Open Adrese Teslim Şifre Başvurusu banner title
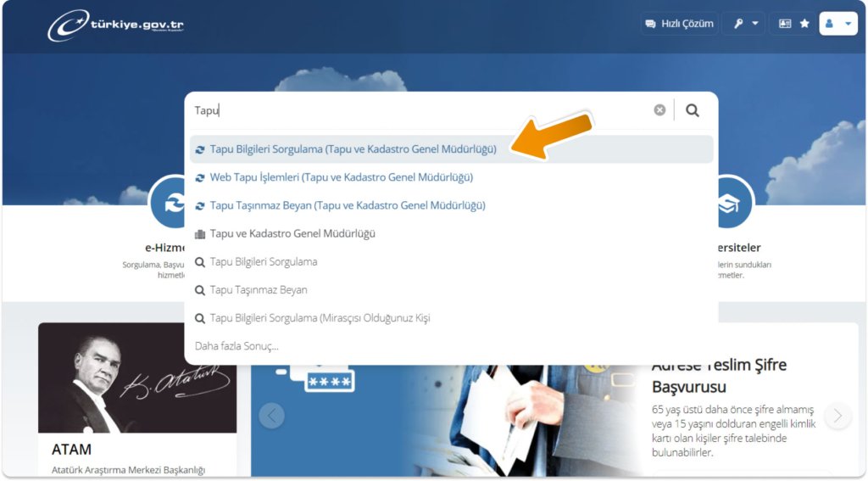 719,377
